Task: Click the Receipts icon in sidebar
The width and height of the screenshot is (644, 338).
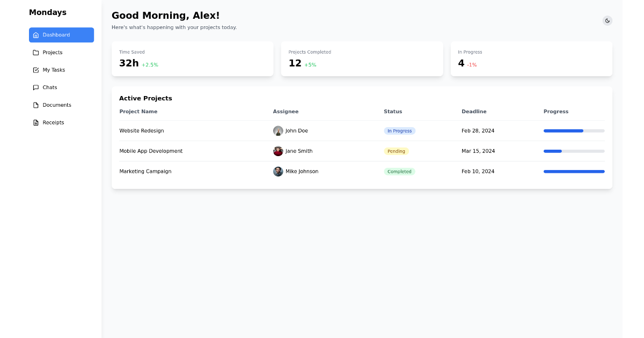Action: click(35, 122)
